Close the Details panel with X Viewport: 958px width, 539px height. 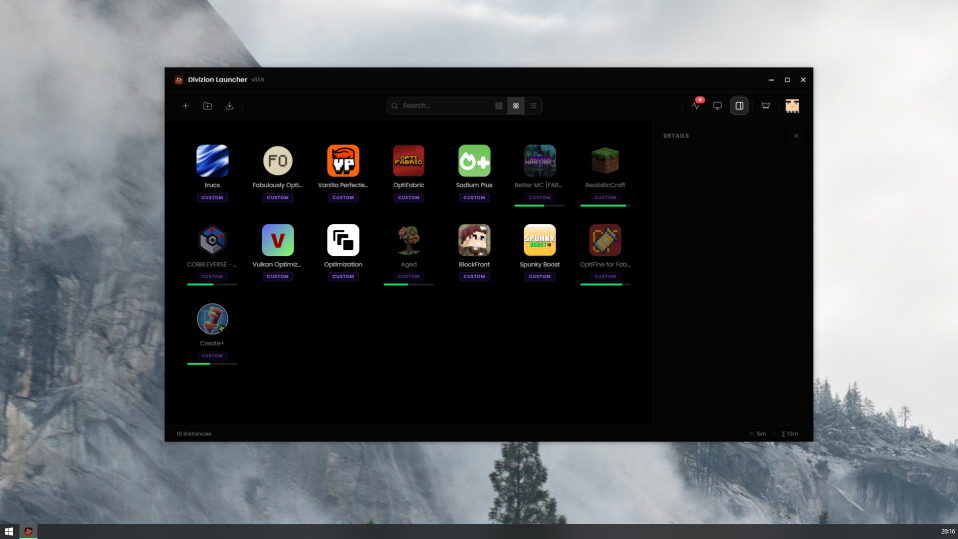pyautogui.click(x=796, y=136)
